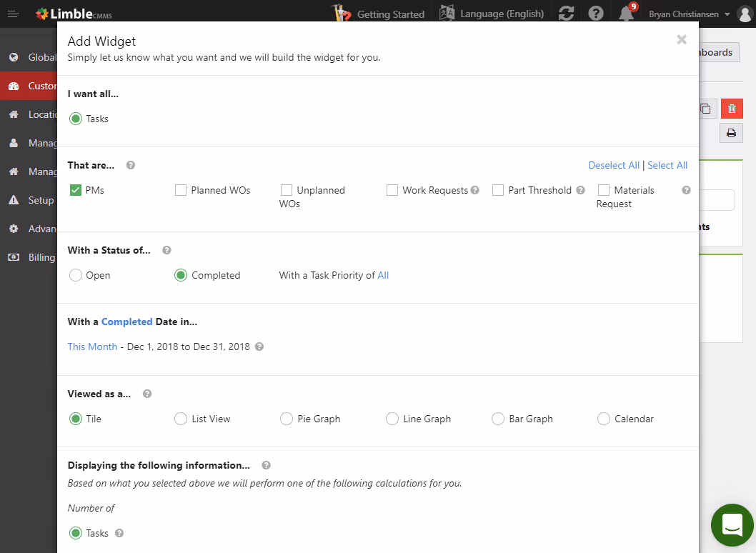Open the sidebar hamburger menu
This screenshot has width=756, height=553.
(x=13, y=14)
